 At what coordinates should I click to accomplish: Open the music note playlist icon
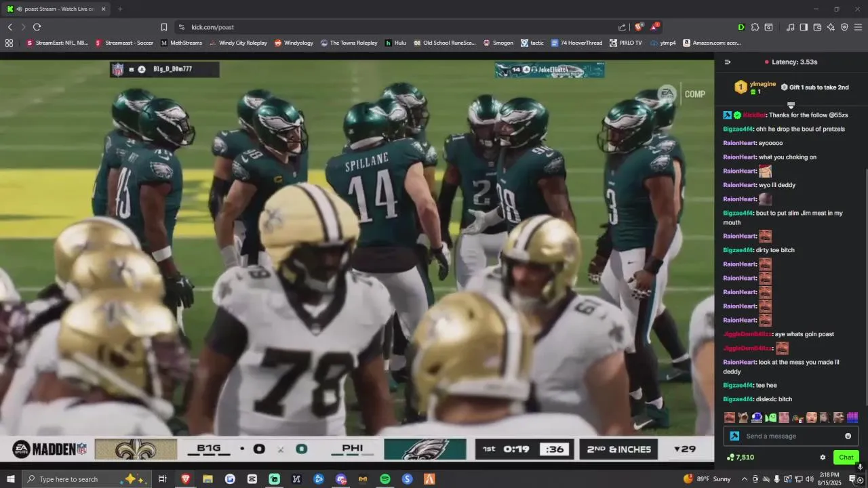click(x=790, y=27)
